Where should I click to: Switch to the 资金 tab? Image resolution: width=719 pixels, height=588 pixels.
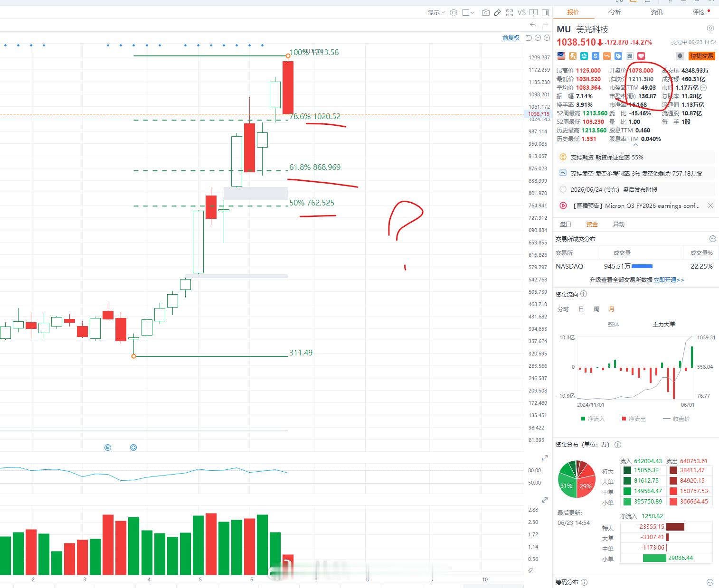(x=592, y=224)
